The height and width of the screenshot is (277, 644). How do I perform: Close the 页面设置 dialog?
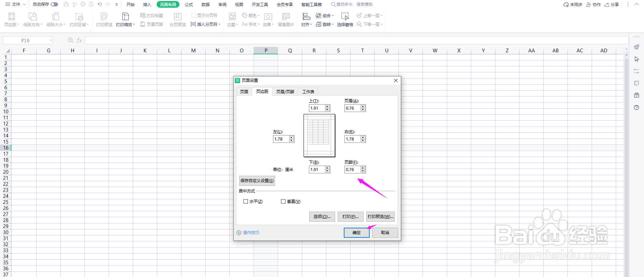pos(396,80)
